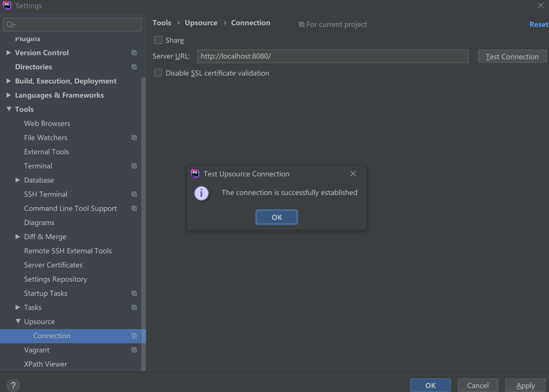Select Web Browsers in settings tree
This screenshot has height=392, width=549.
(47, 123)
